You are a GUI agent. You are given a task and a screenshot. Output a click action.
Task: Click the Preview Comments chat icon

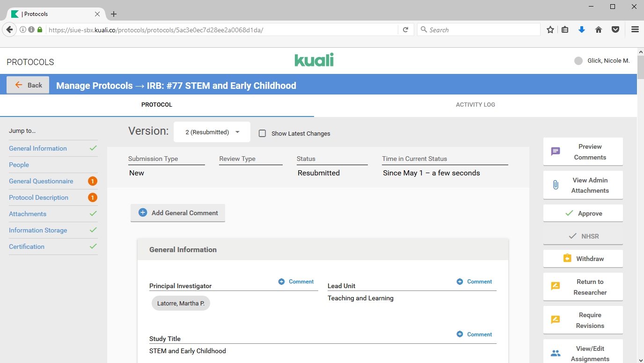556,152
